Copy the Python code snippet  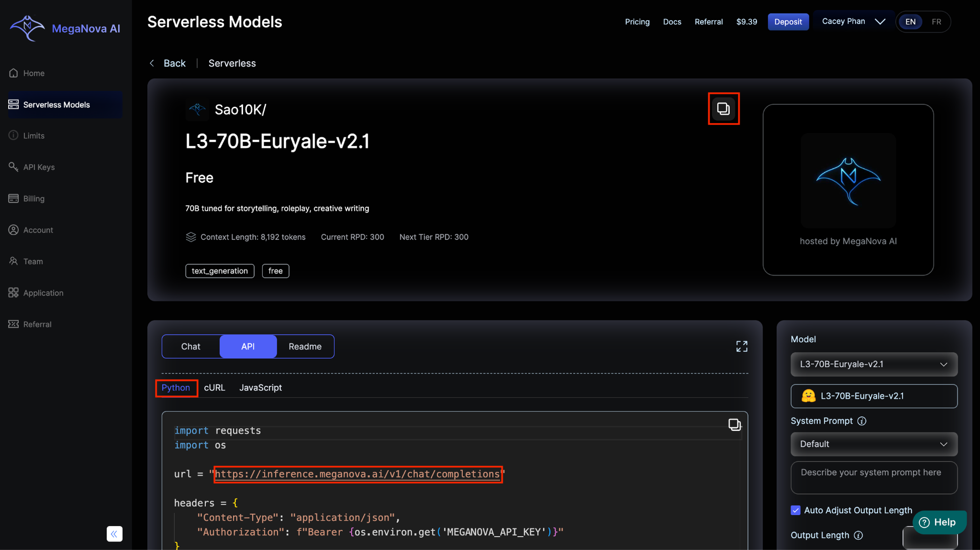[734, 425]
